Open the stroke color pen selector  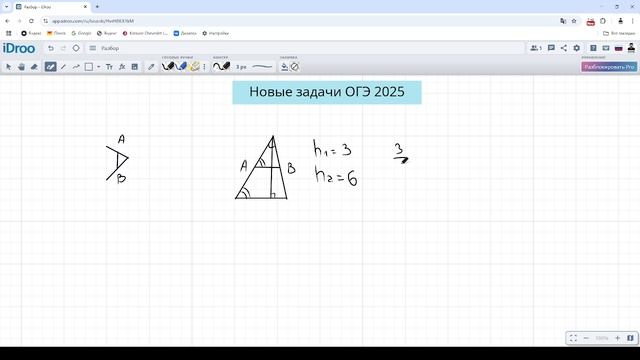click(222, 66)
